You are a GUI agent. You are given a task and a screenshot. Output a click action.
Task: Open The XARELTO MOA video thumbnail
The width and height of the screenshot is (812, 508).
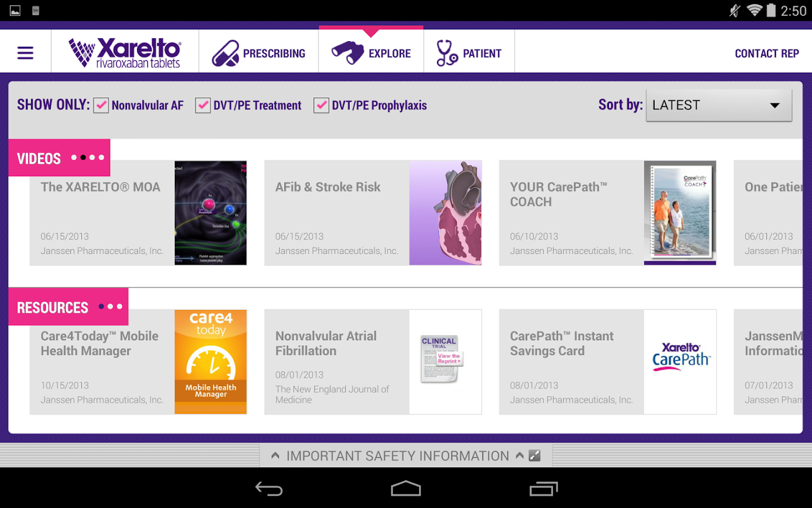[211, 213]
